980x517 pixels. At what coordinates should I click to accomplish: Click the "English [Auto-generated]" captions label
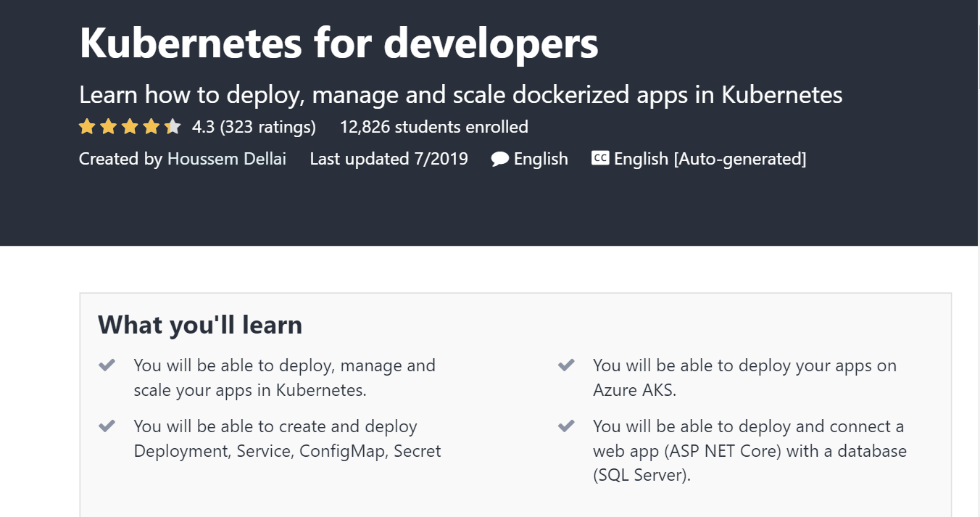(710, 159)
